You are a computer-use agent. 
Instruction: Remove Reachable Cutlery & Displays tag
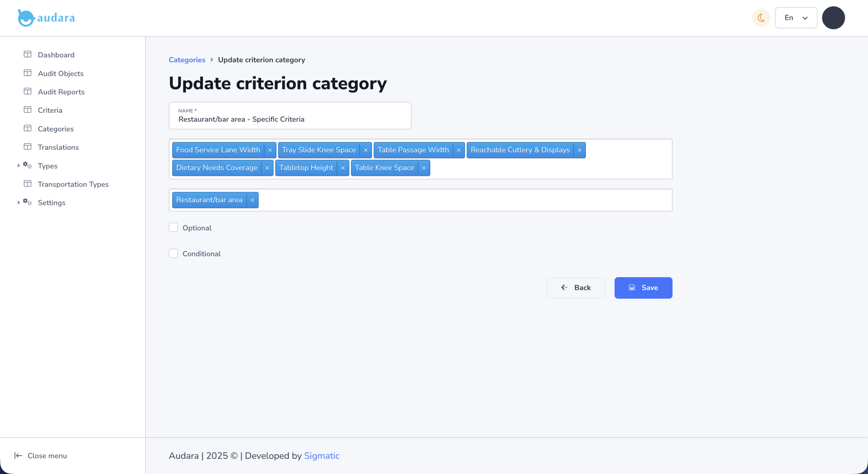pos(579,150)
